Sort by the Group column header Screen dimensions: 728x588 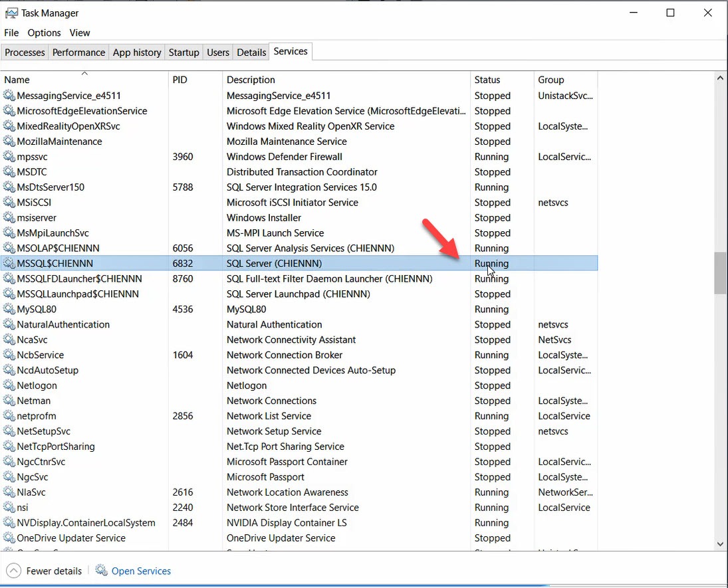pyautogui.click(x=566, y=79)
